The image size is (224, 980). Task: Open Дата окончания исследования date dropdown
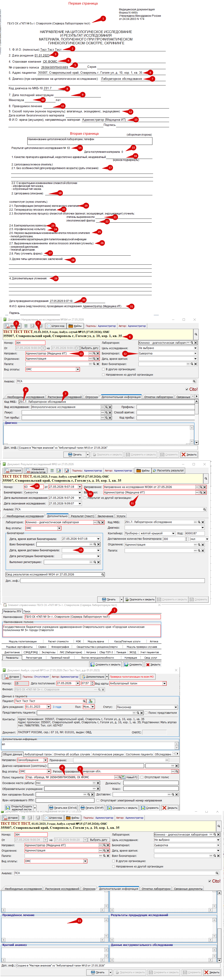pos(79,503)
